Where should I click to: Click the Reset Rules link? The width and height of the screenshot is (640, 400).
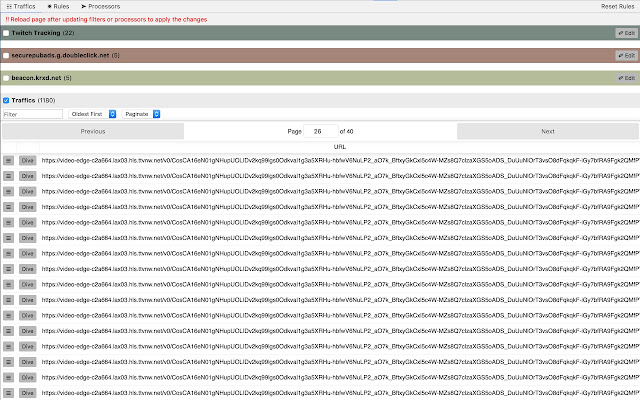click(x=617, y=7)
